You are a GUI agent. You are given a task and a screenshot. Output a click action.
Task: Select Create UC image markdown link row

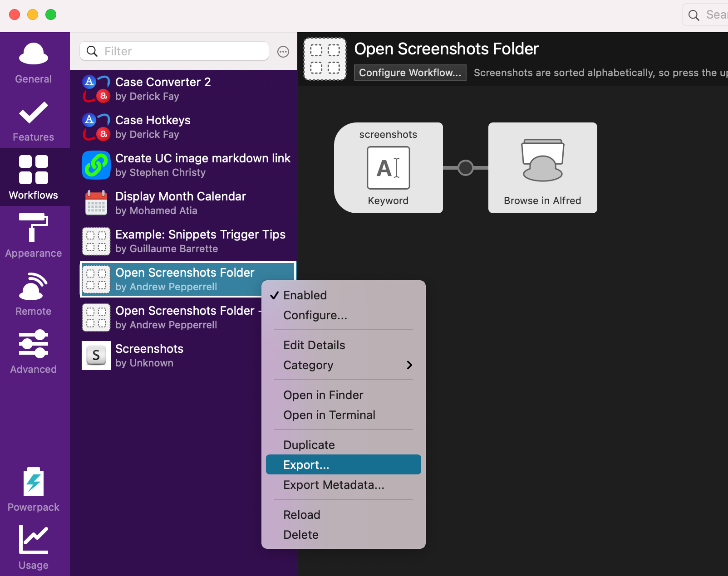188,165
